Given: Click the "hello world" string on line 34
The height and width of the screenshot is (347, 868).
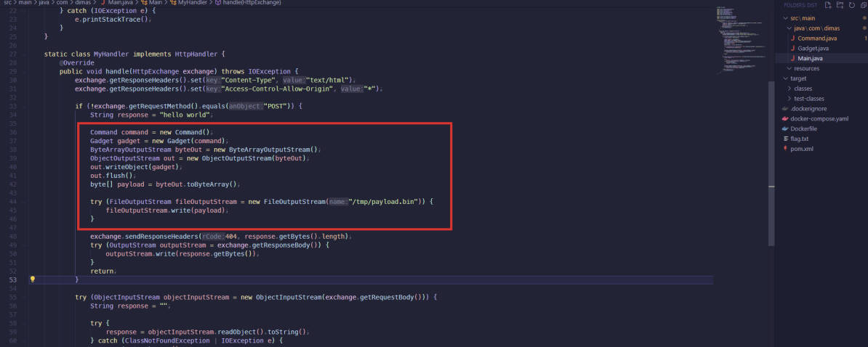Looking at the screenshot, I should point(186,115).
